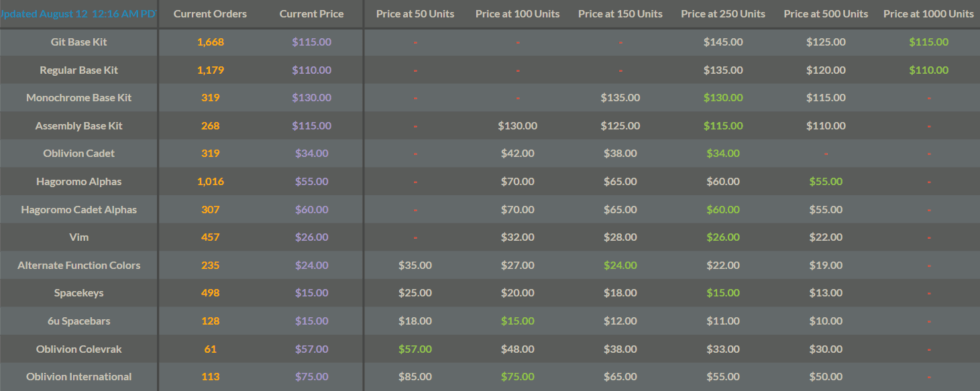Select Git Base Kit's 1,668 order count
The image size is (980, 391).
point(211,42)
